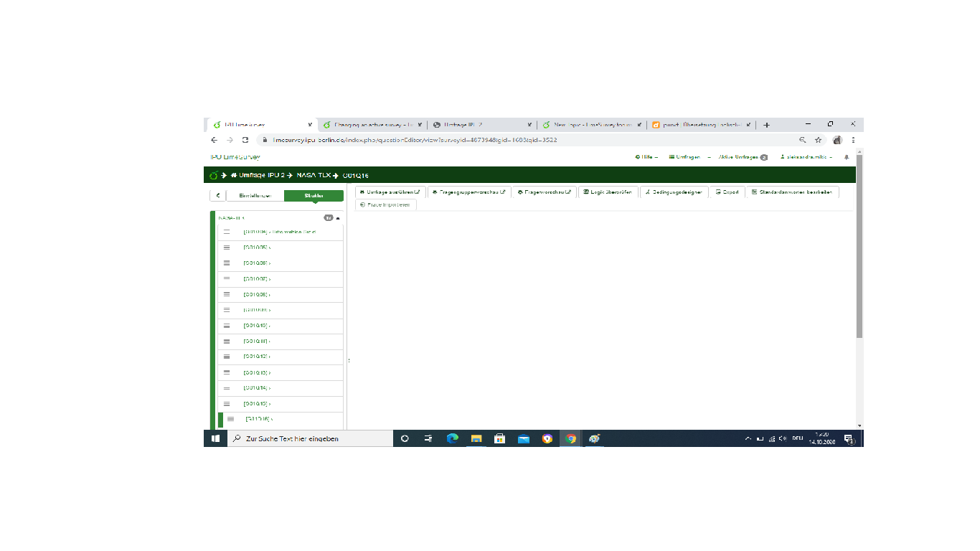Click the LimeSurvey logo in the breadcrumb bar
Viewport: 980px width, 551px height.
(213, 176)
